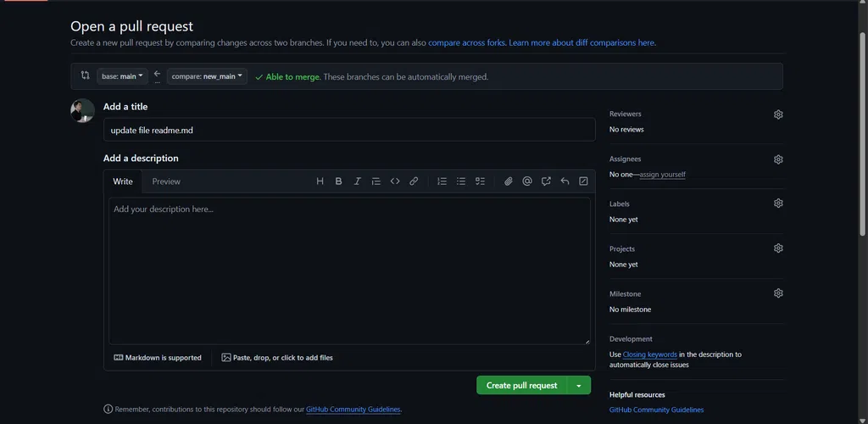Add a hyperlink using the link icon

(x=414, y=181)
